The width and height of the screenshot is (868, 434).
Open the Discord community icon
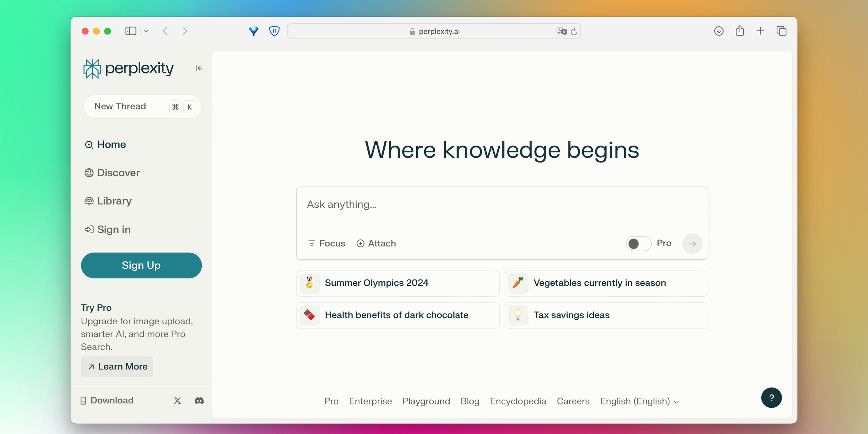pos(199,401)
